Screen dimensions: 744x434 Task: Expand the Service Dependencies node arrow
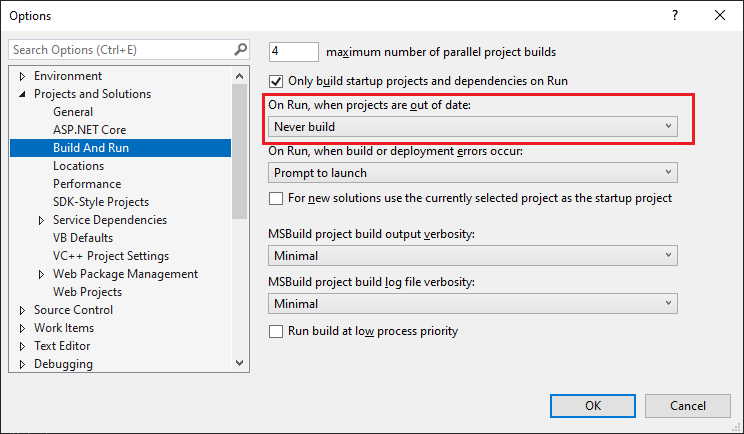(41, 221)
